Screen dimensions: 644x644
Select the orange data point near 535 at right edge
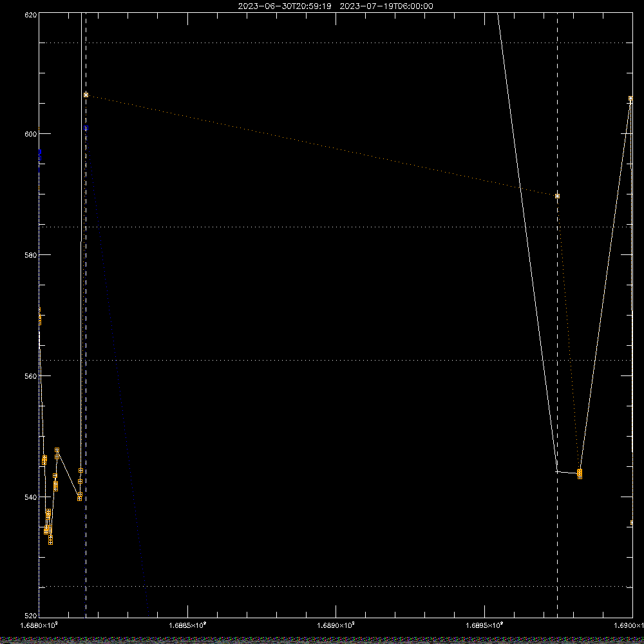point(632,523)
